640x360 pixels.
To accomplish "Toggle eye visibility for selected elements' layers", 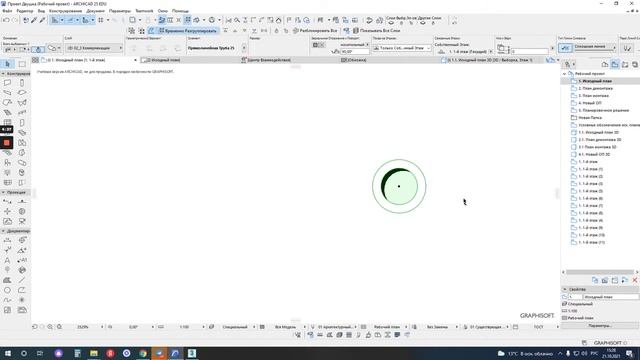I will point(391,23).
